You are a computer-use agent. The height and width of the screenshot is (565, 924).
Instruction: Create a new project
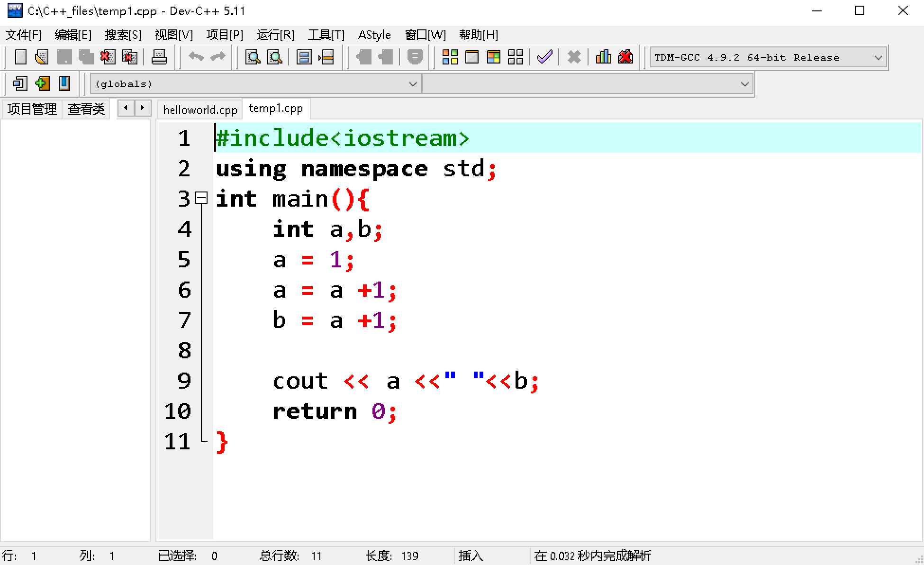coord(19,83)
